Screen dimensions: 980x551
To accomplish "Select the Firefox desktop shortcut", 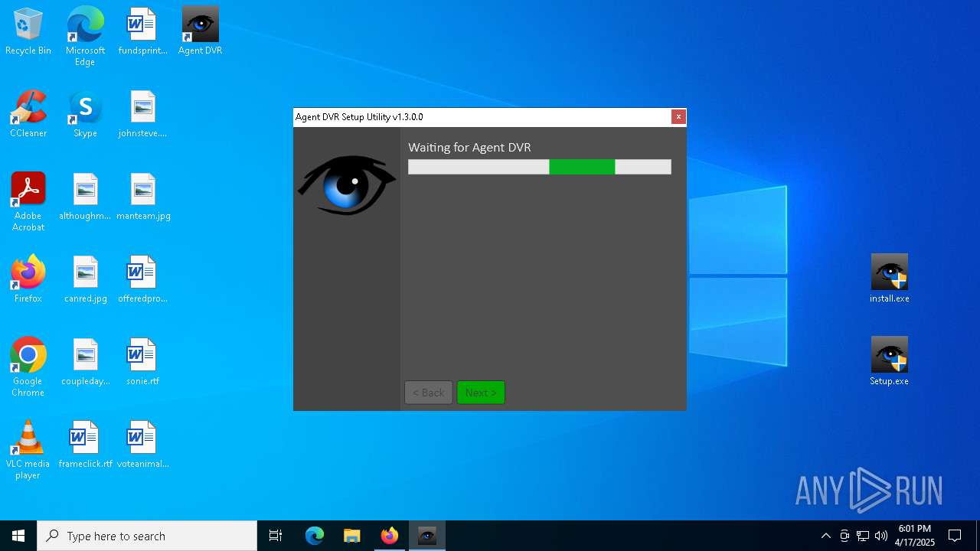I will pos(28,280).
